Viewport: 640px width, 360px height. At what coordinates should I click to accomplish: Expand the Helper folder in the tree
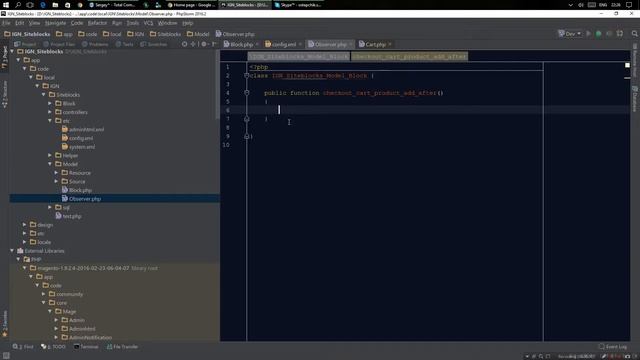tap(50, 155)
